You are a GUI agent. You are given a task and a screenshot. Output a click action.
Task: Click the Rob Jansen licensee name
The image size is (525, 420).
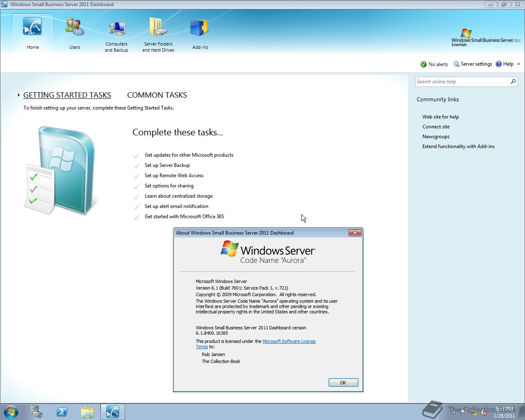(213, 354)
